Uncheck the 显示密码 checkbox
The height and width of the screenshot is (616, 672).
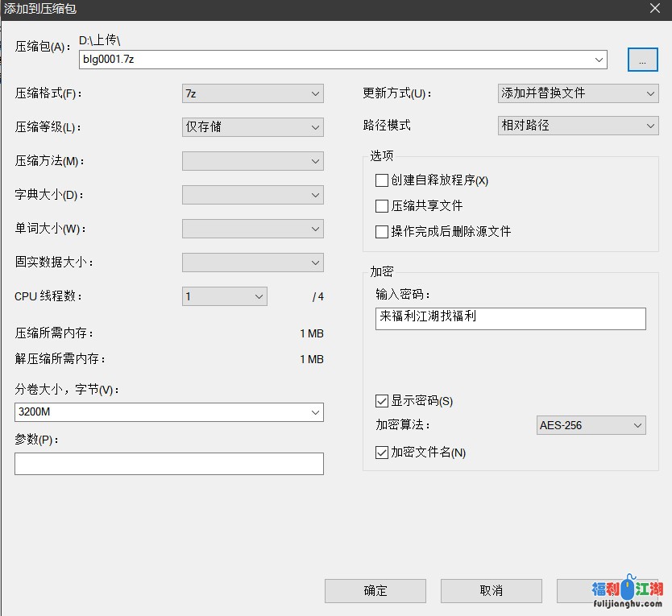pyautogui.click(x=382, y=401)
